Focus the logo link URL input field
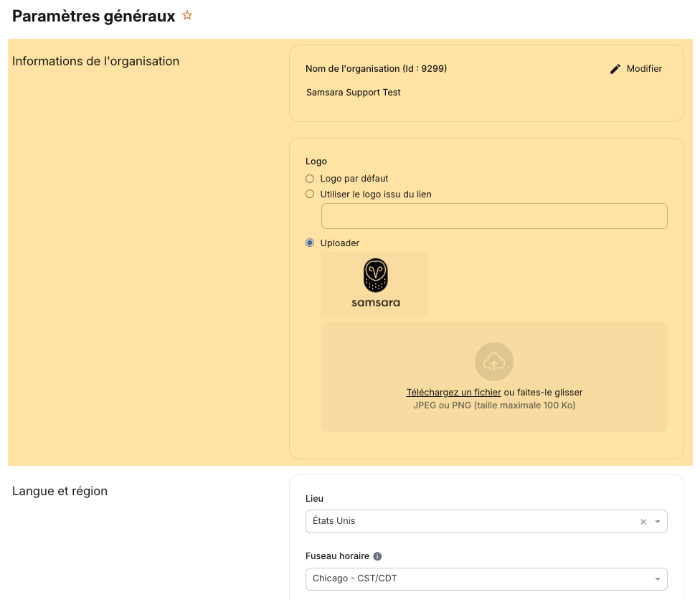 [x=494, y=216]
